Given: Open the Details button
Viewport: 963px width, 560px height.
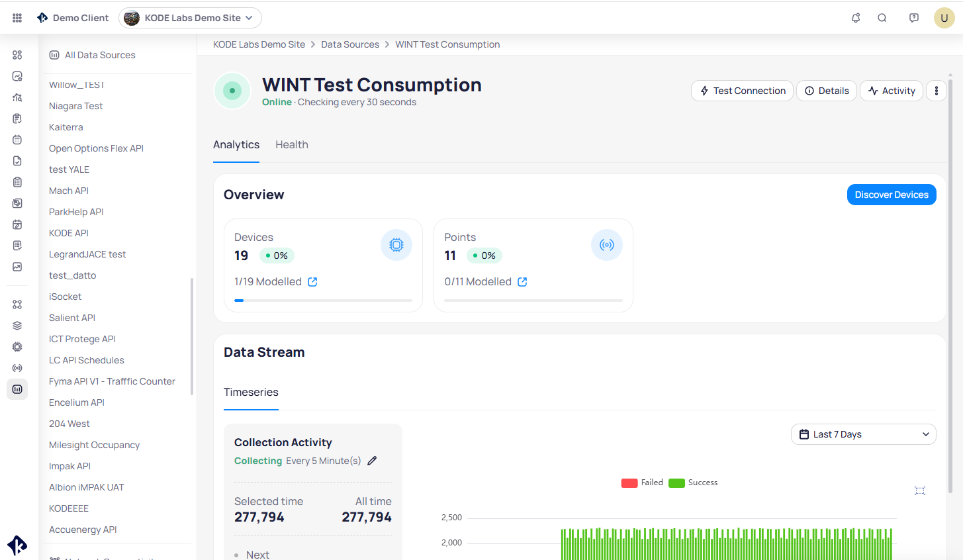Looking at the screenshot, I should [827, 91].
